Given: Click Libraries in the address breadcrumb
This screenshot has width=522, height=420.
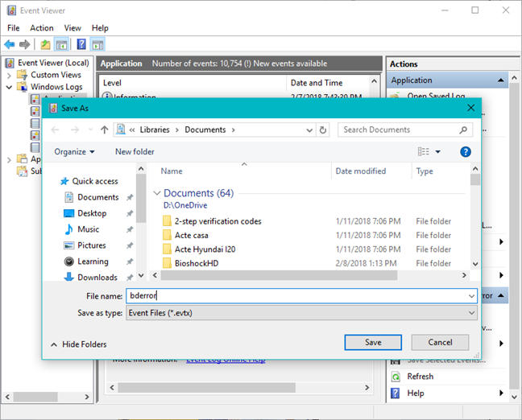Looking at the screenshot, I should (155, 130).
